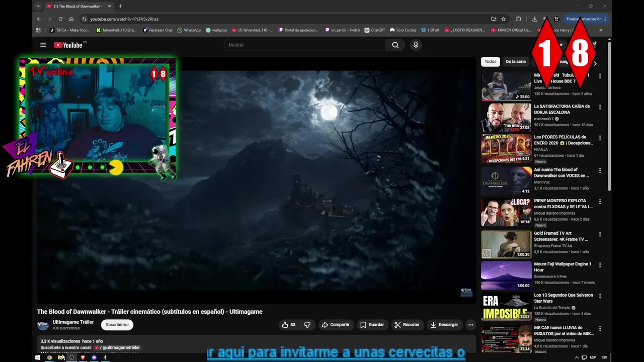
Task: Click in the YouTube Buscar search field
Action: 305,45
